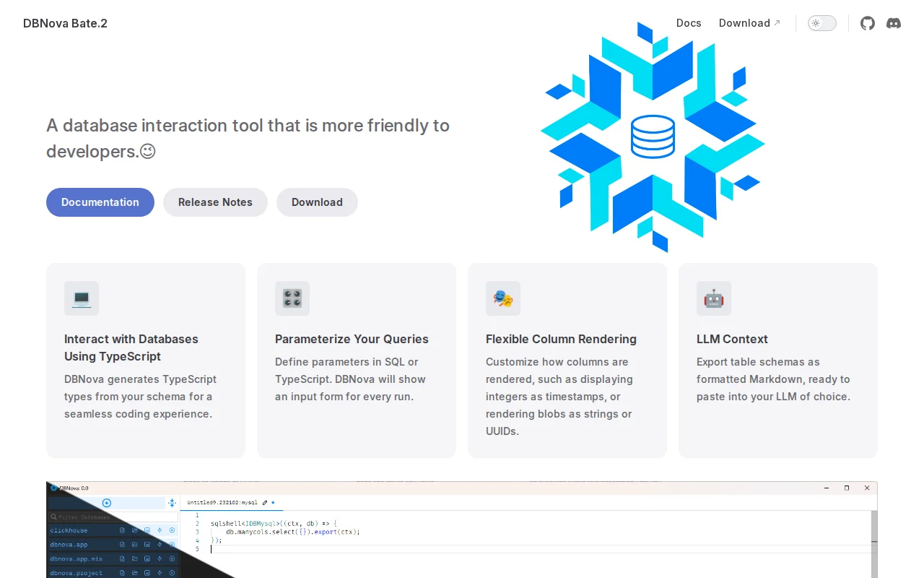
Task: Click the lightning icon on the clickhouse row
Action: (x=160, y=530)
